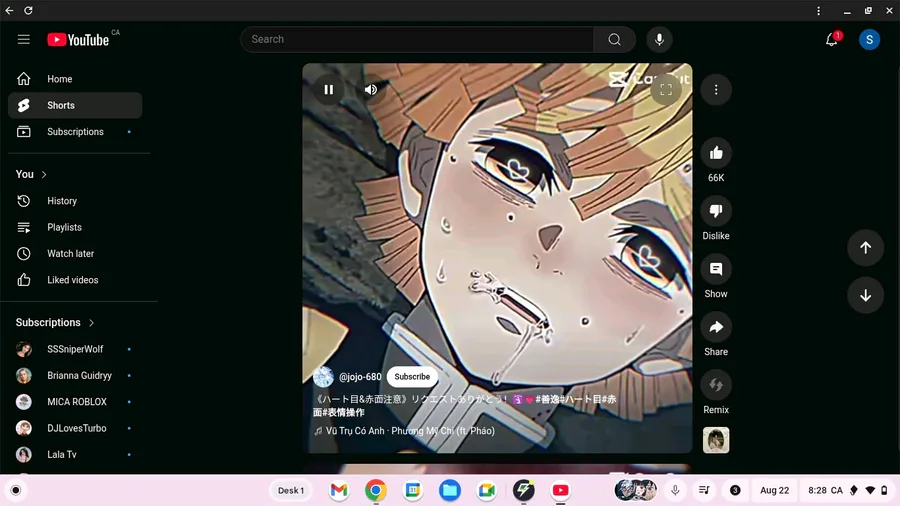Open the @jojo-680 channel link
The width and height of the screenshot is (900, 506).
coord(360,377)
